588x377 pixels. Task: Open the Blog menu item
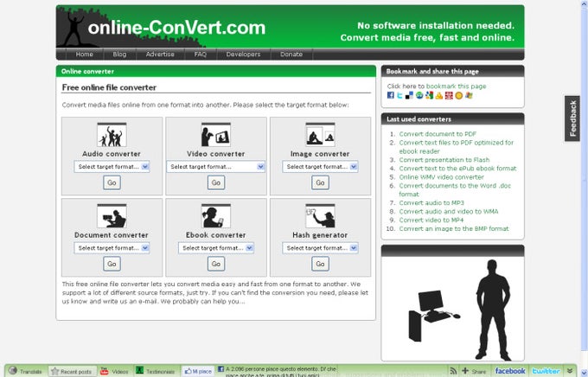(119, 54)
